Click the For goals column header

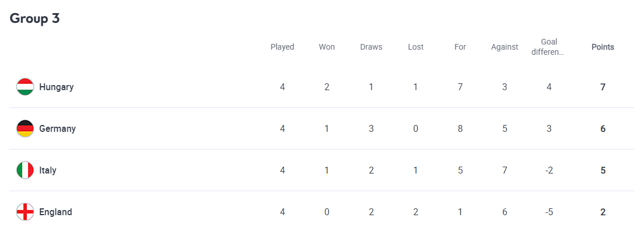point(460,47)
